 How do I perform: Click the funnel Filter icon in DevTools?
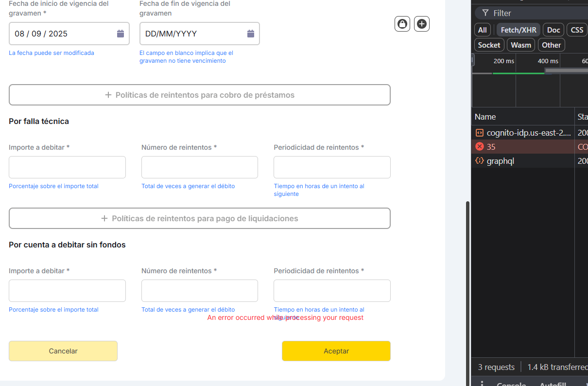(485, 13)
